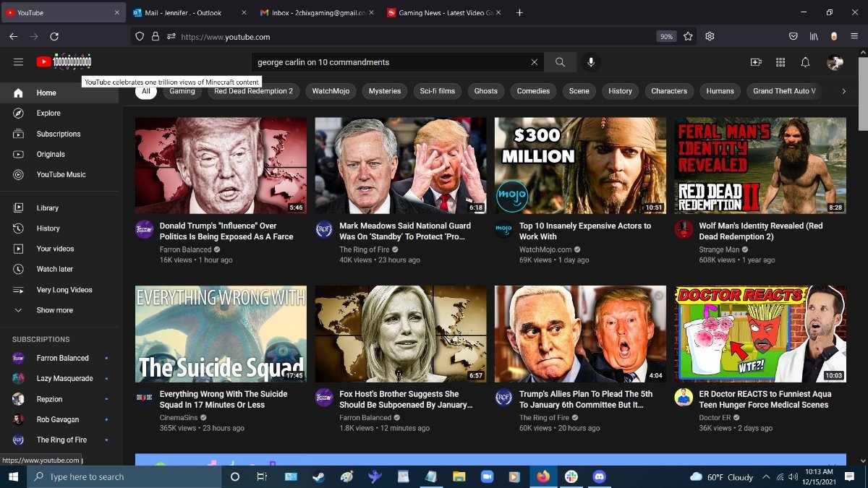Clear the search box with the X
This screenshot has height=488, width=868.
point(535,62)
